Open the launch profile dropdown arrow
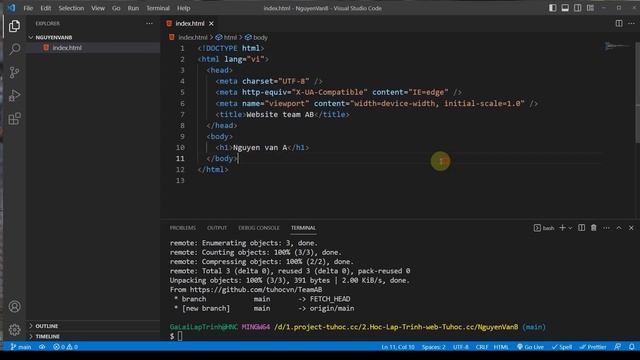The image size is (640, 360). point(570,228)
